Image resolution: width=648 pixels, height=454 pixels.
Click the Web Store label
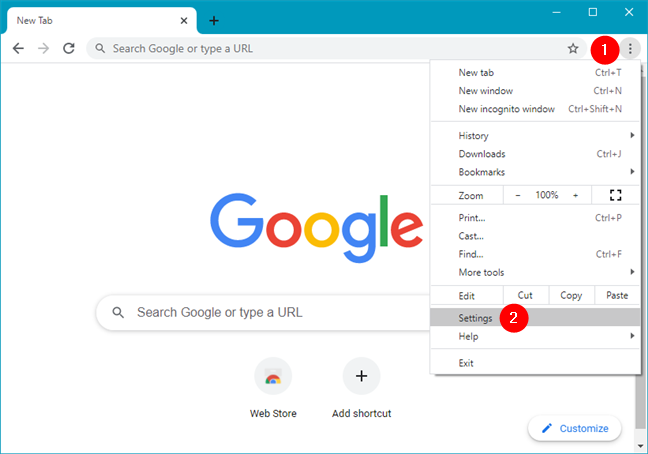click(273, 414)
